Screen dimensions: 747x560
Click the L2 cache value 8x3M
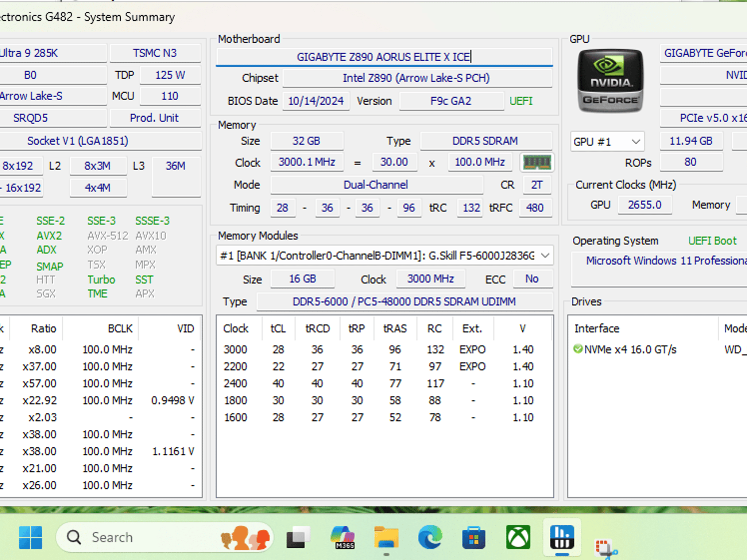(x=98, y=166)
